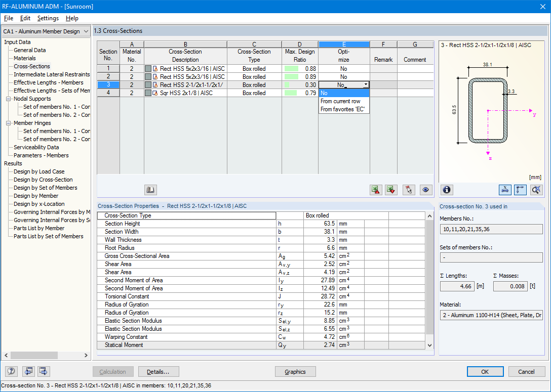Open the cross-section library book icon
The width and height of the screenshot is (551, 392).
150,190
